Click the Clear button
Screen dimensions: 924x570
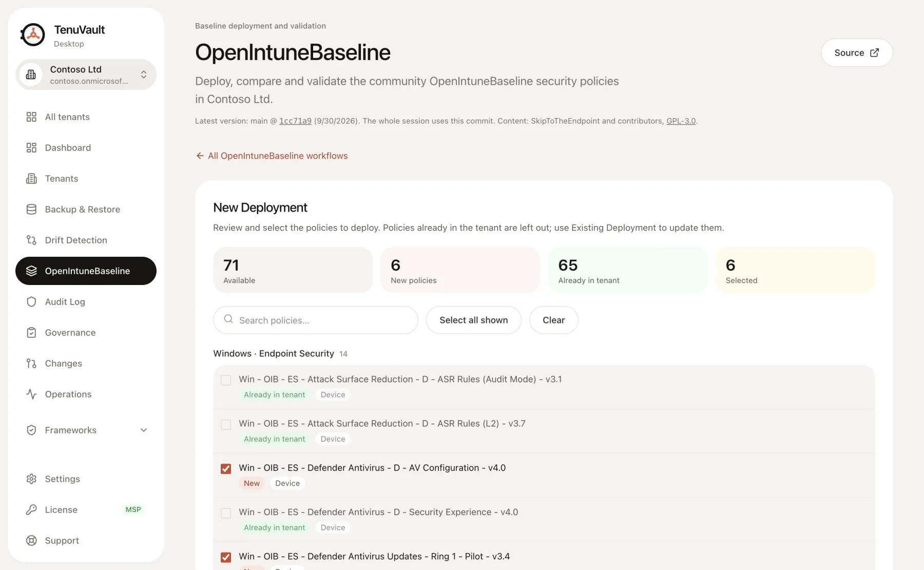(553, 320)
